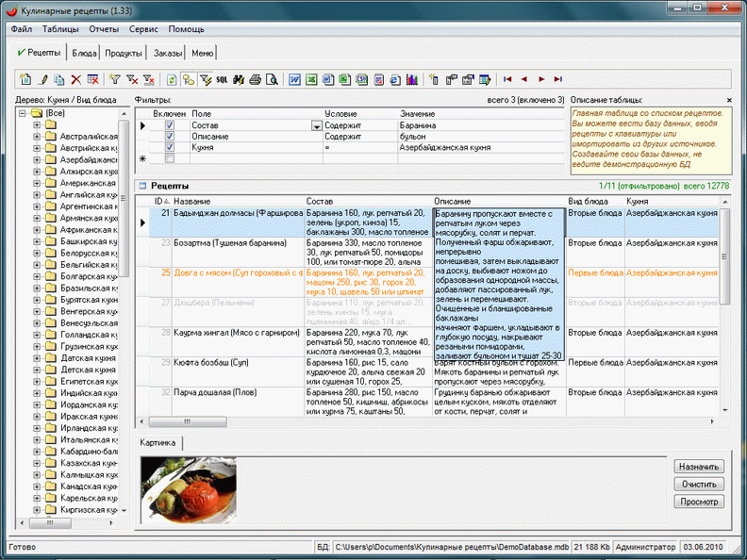Click the binoculars search icon
Viewport: 747px width, 560px height.
click(239, 80)
